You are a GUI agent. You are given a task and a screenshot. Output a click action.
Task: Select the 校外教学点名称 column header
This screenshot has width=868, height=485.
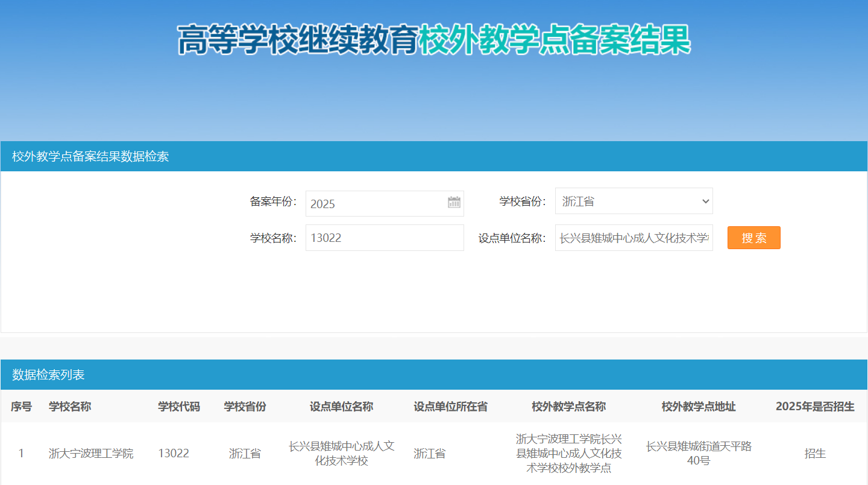coord(568,407)
